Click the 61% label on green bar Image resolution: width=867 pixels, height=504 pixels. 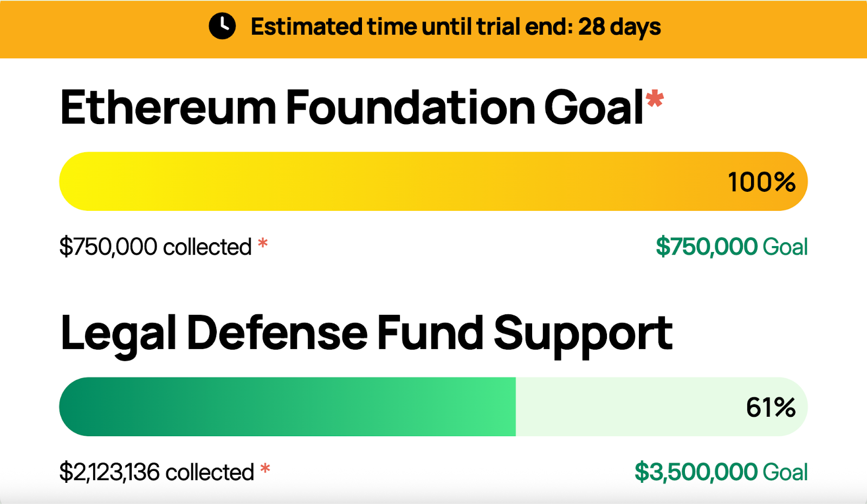(771, 408)
